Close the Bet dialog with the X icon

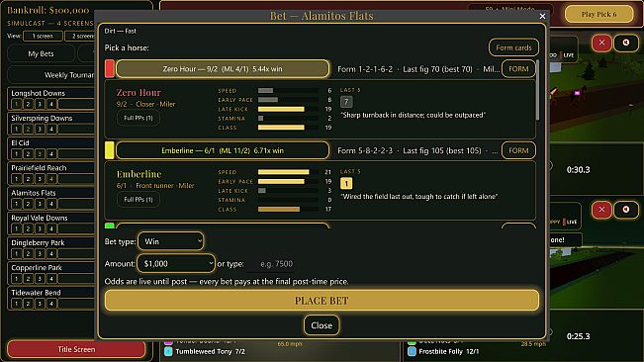[x=542, y=16]
